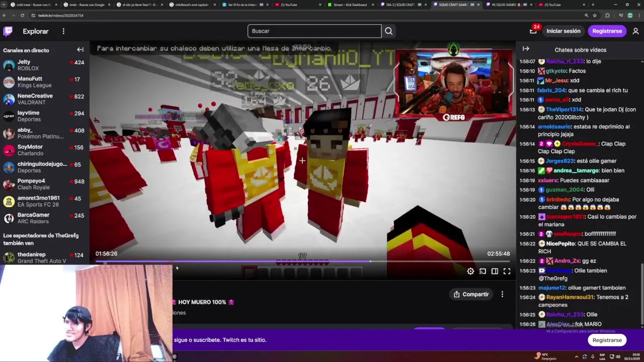The height and width of the screenshot is (362, 644).
Task: Open the three-dot menu beside Explorar
Action: (63, 31)
